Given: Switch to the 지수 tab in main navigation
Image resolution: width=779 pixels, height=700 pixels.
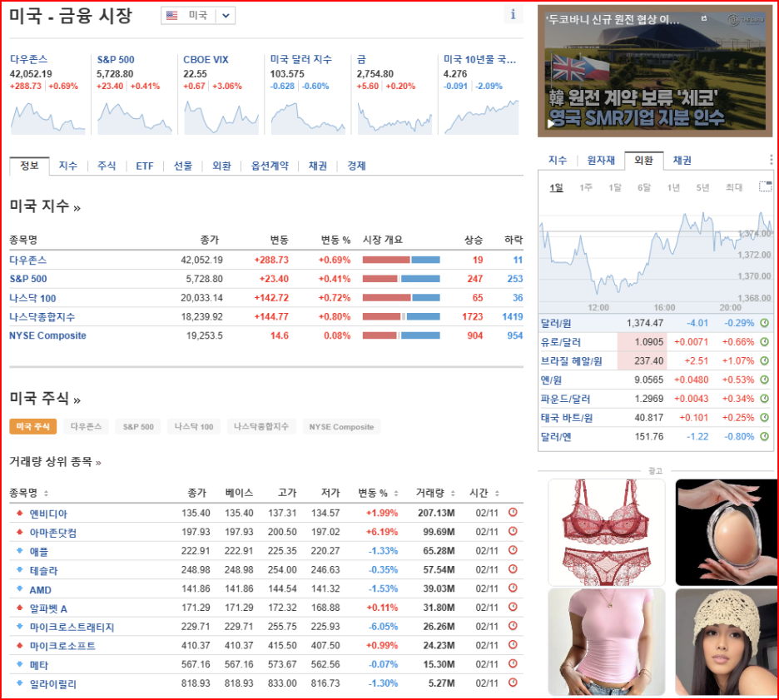Looking at the screenshot, I should point(68,166).
